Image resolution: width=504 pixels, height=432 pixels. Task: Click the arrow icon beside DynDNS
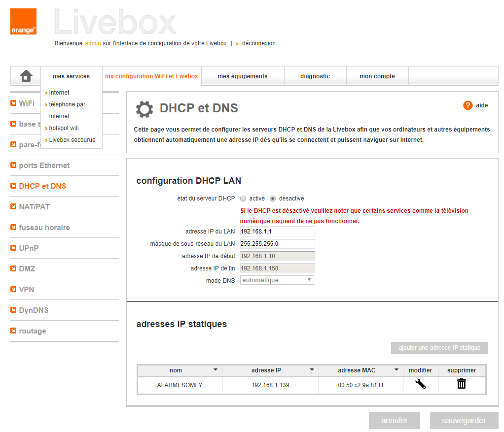14,310
